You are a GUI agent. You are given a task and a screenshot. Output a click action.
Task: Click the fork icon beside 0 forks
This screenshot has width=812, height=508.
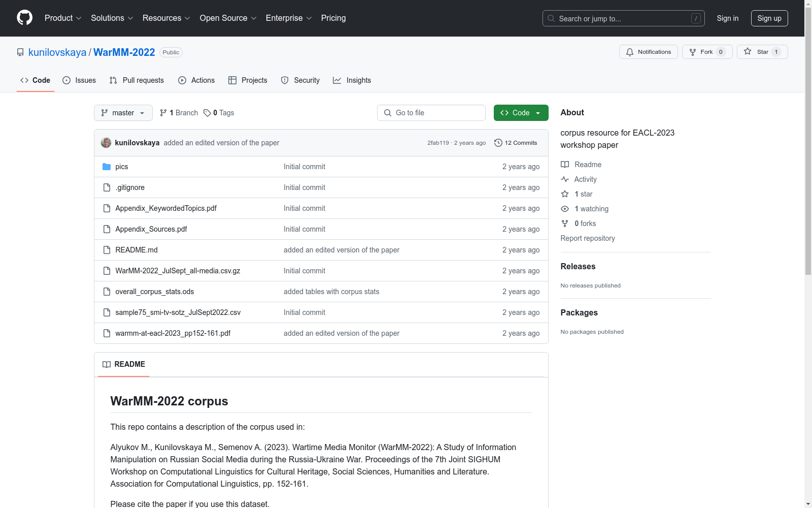pyautogui.click(x=565, y=224)
